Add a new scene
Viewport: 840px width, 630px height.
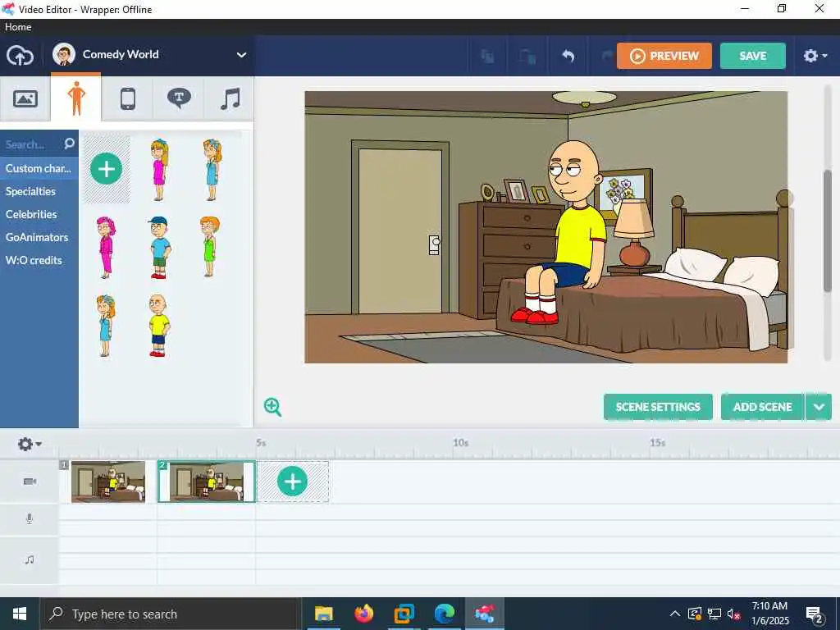[x=762, y=407]
